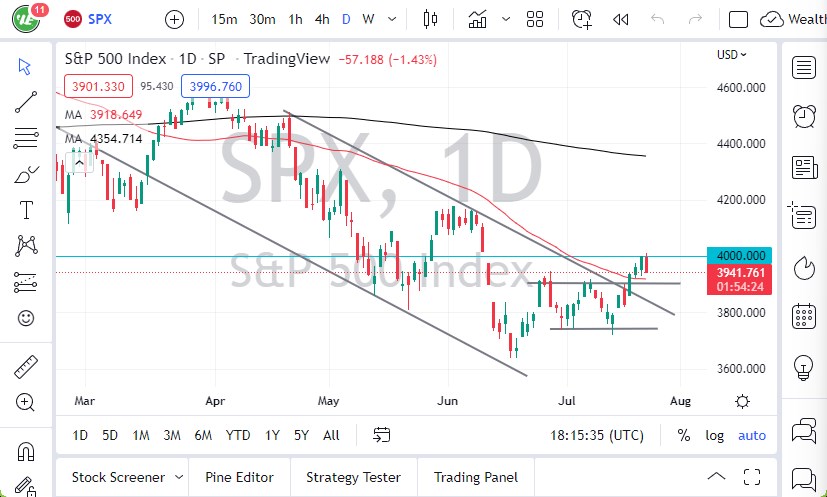
Task: Expand the time interval dropdown arrow
Action: (x=393, y=19)
